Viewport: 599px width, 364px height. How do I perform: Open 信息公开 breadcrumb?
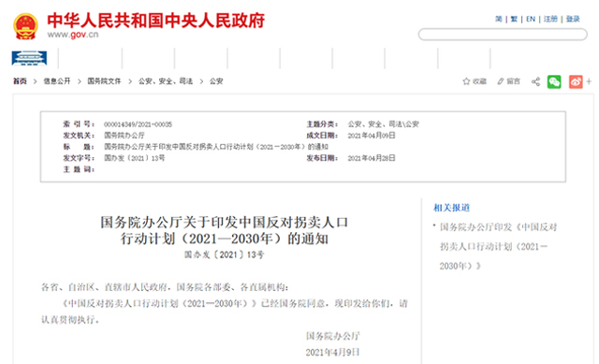[57, 81]
